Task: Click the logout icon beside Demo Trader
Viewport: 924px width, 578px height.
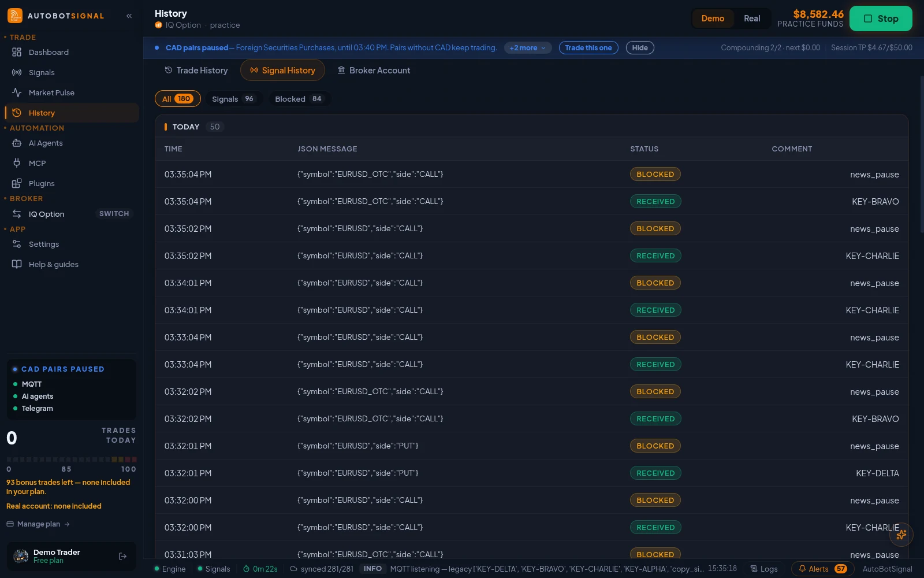Action: pos(122,557)
